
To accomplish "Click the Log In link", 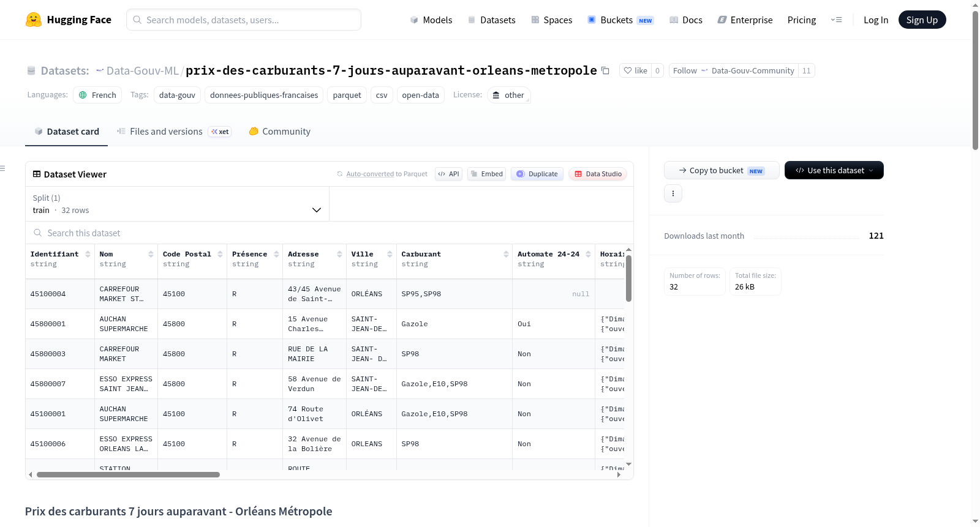I will pyautogui.click(x=876, y=20).
